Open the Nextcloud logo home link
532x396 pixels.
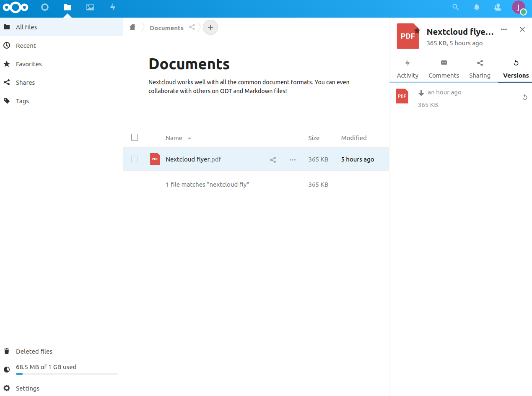pyautogui.click(x=16, y=7)
